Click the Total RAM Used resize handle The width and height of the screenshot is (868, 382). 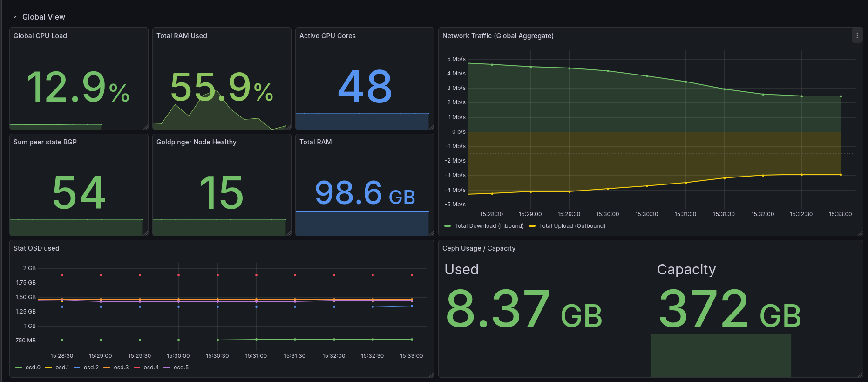point(289,127)
